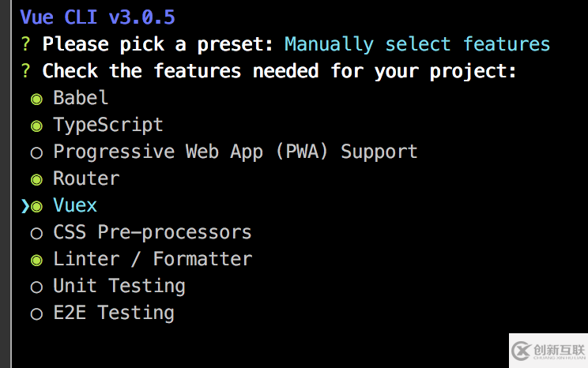
Task: Click the cursor arrow beside Vuex
Action: coord(24,206)
